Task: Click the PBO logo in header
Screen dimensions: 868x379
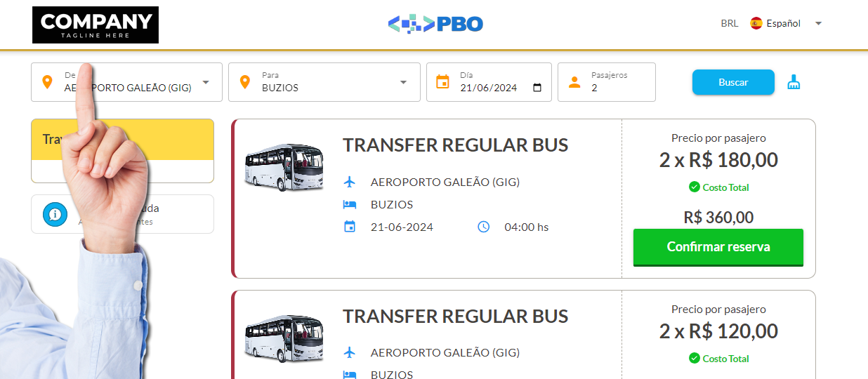Action: coord(435,25)
